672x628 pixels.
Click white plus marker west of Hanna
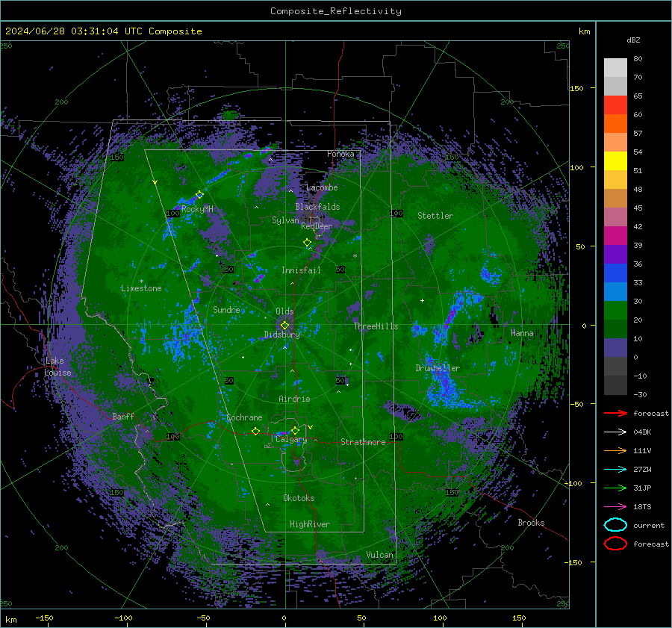[x=422, y=300]
